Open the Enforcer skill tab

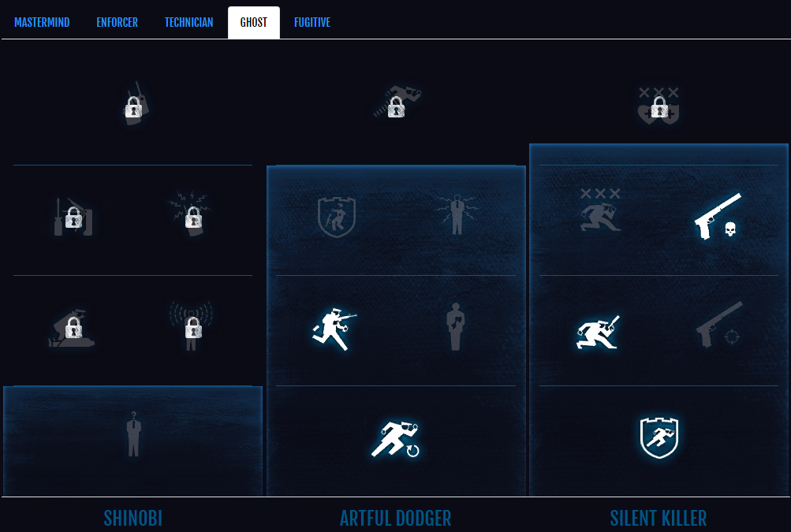click(x=117, y=22)
